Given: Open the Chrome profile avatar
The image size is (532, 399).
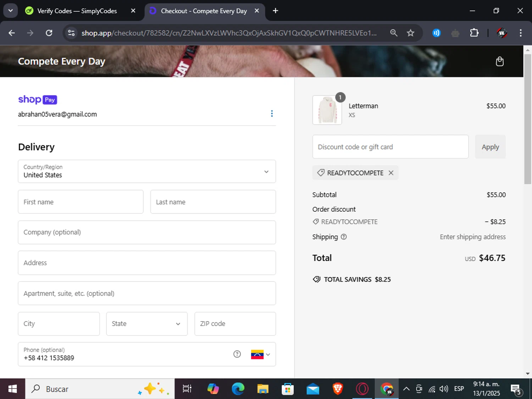Looking at the screenshot, I should (x=501, y=33).
